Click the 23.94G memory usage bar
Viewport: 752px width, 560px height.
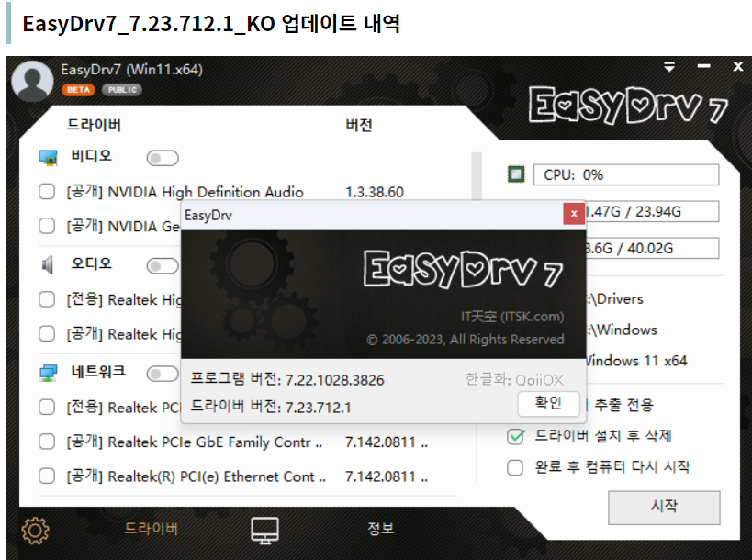pos(652,211)
